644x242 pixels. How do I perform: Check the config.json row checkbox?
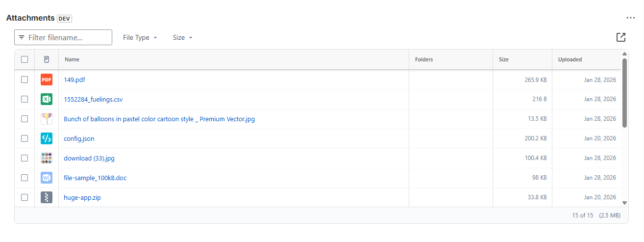point(25,138)
